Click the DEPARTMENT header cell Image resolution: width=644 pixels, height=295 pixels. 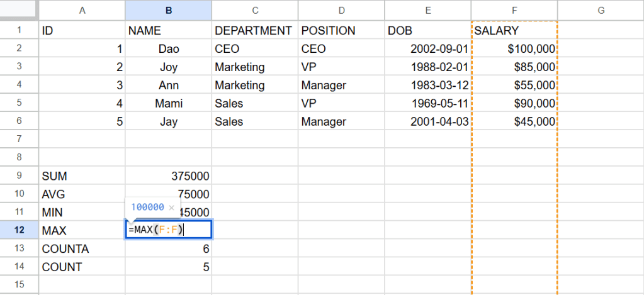[254, 30]
